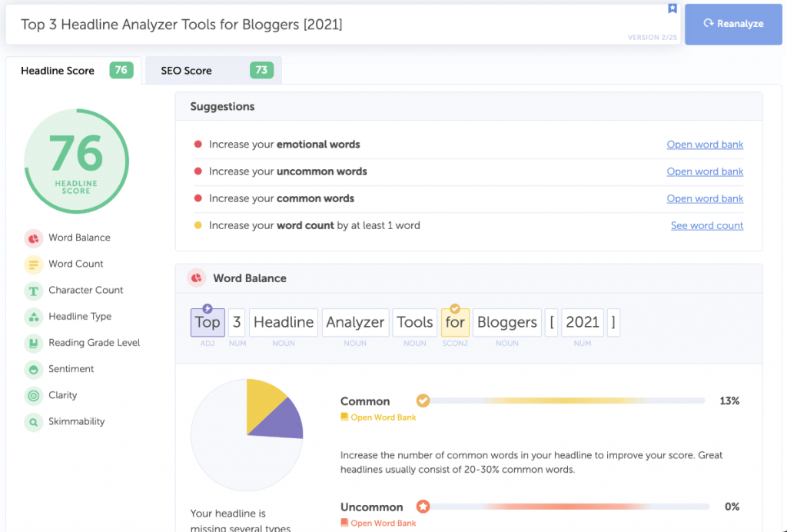Click the Reading Grade Level icon

(x=31, y=342)
